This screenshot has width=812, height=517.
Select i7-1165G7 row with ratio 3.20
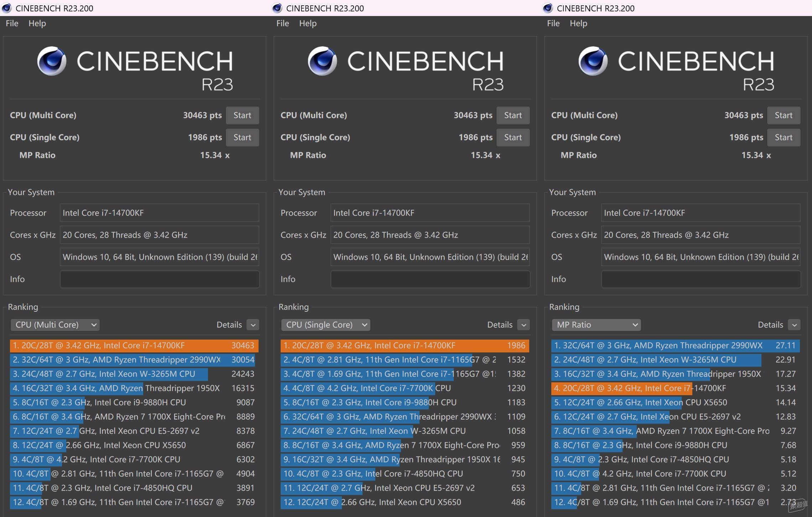pos(676,488)
